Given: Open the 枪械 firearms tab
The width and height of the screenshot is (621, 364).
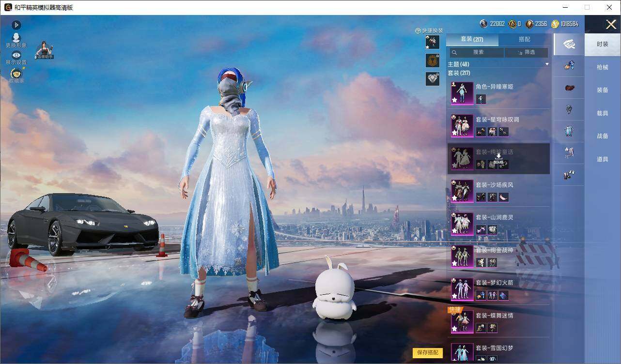Looking at the screenshot, I should [x=603, y=67].
